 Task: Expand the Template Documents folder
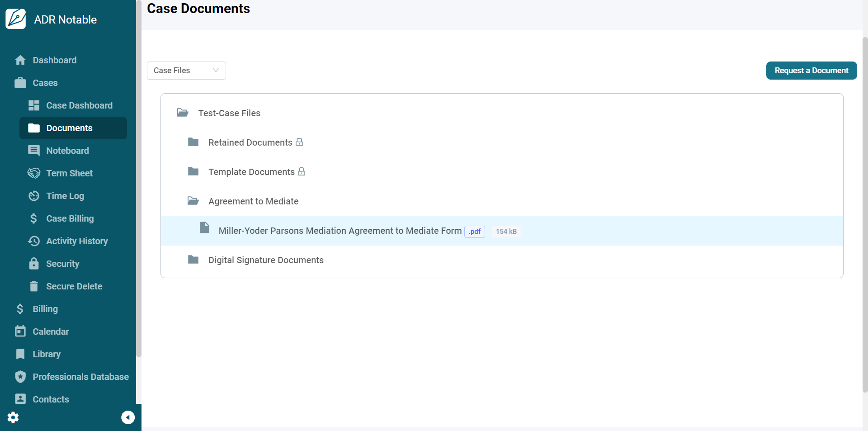pos(251,172)
